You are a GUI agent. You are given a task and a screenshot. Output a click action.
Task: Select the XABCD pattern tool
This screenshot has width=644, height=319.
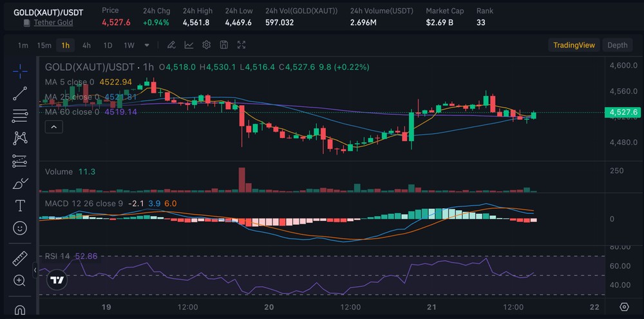20,138
